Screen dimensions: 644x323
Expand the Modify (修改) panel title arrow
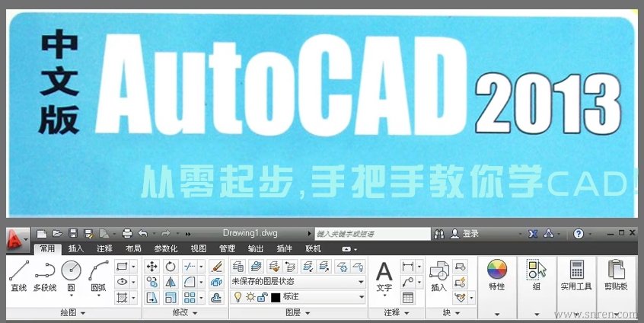coord(195,313)
